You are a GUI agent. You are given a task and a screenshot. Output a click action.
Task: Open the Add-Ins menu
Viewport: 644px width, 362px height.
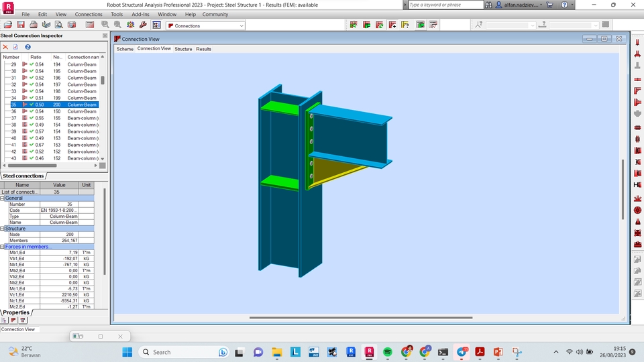point(140,14)
